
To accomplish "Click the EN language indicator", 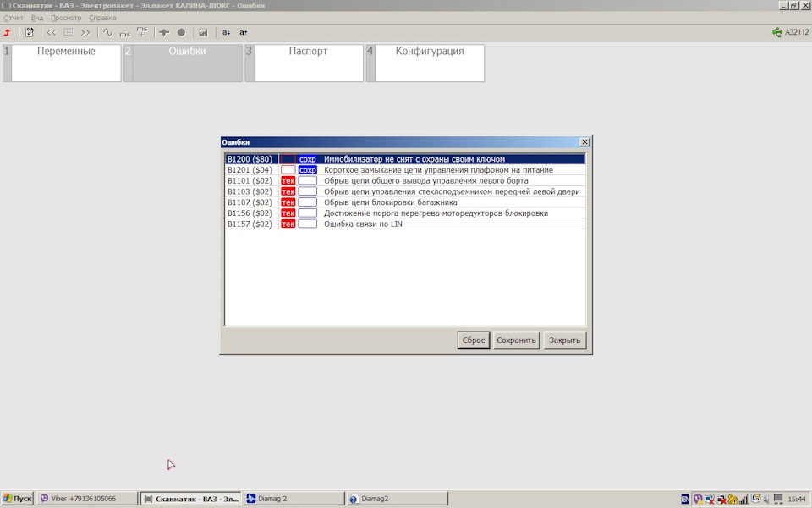I will (x=684, y=500).
